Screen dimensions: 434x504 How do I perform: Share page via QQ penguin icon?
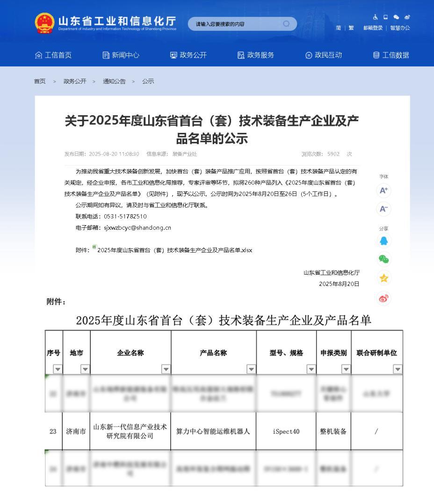tap(383, 241)
